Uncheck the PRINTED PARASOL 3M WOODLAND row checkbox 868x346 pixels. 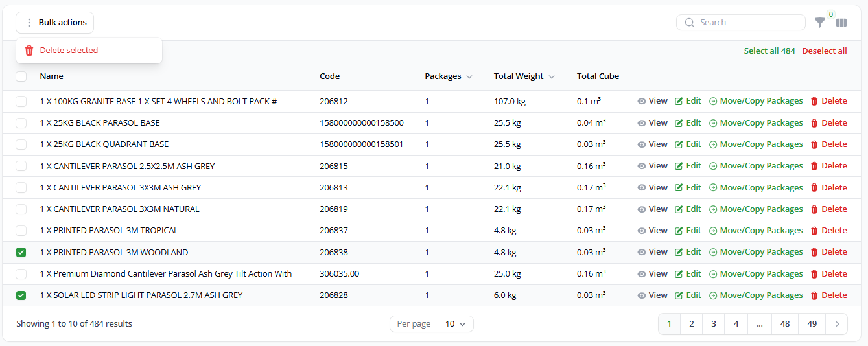21,253
